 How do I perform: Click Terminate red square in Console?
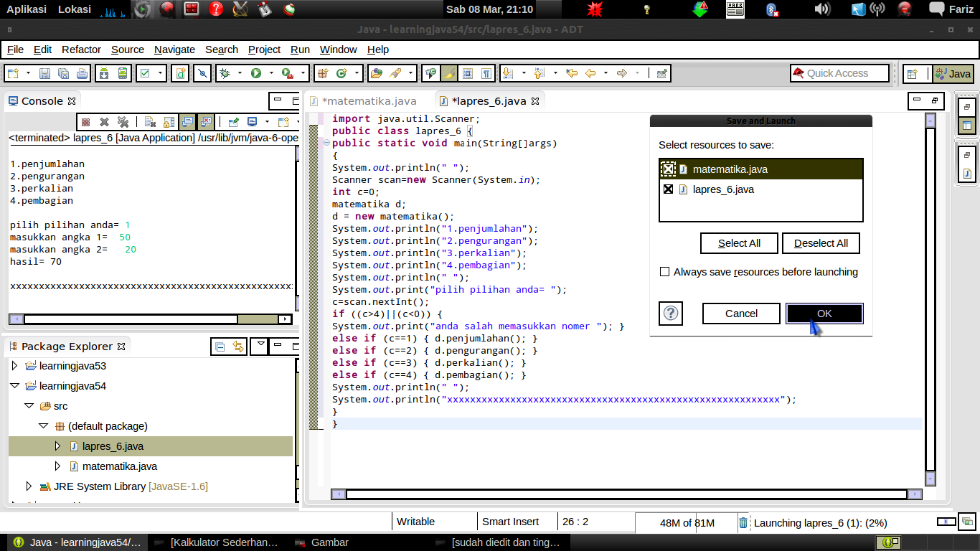click(85, 122)
